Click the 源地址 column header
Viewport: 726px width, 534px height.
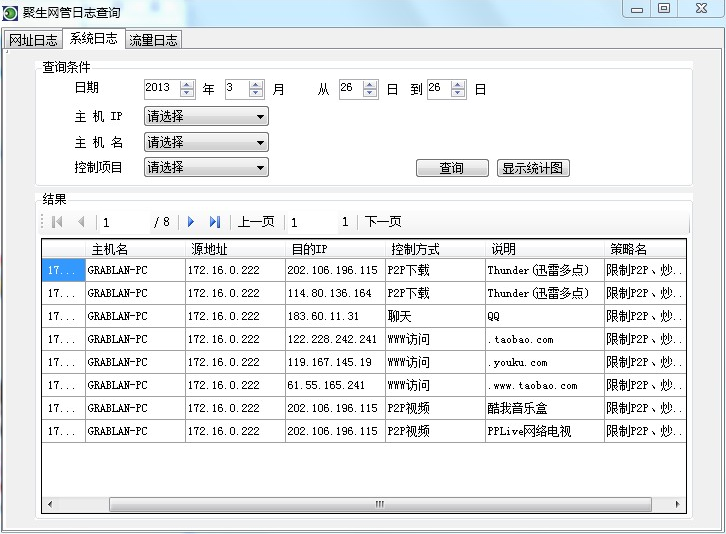pos(235,249)
